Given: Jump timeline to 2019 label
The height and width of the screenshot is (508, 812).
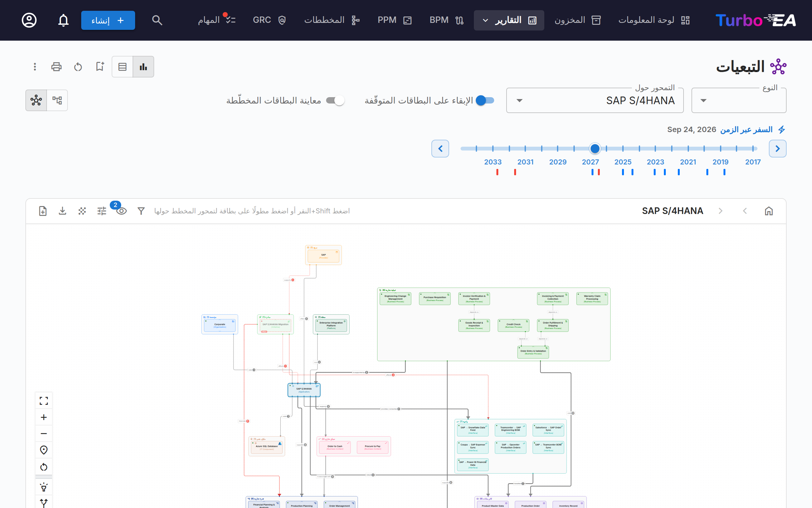Looking at the screenshot, I should click(720, 162).
